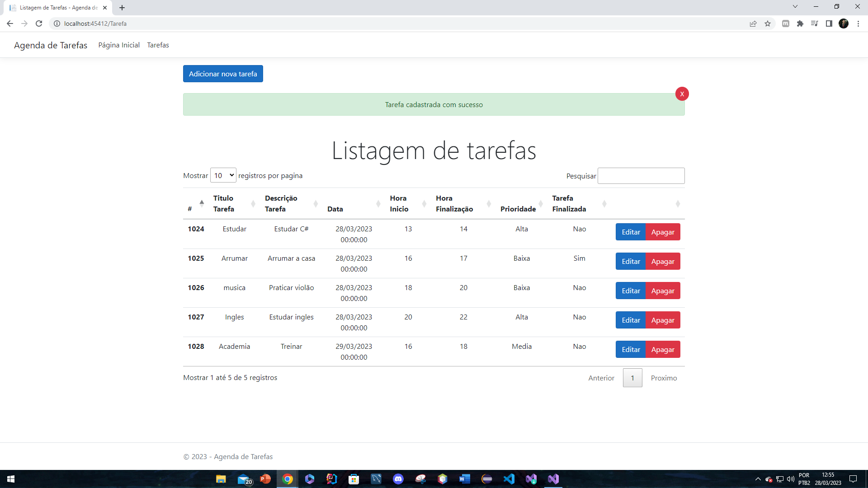Open Discord from the taskbar

[398, 479]
